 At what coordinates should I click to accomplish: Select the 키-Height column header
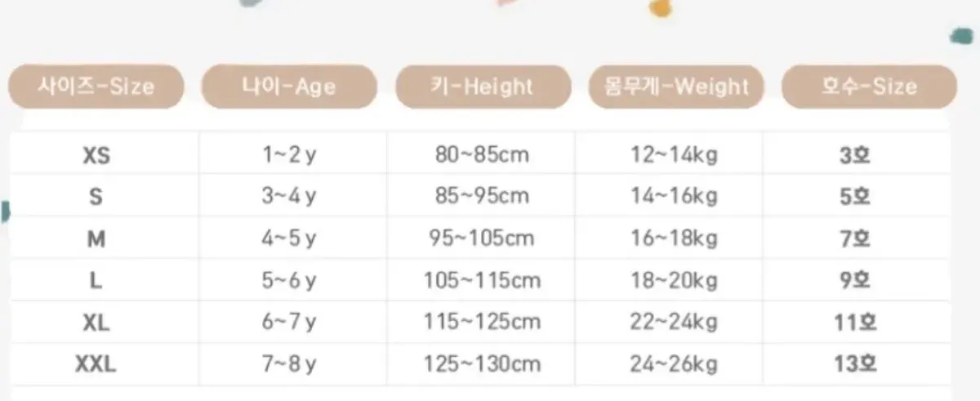click(x=483, y=86)
